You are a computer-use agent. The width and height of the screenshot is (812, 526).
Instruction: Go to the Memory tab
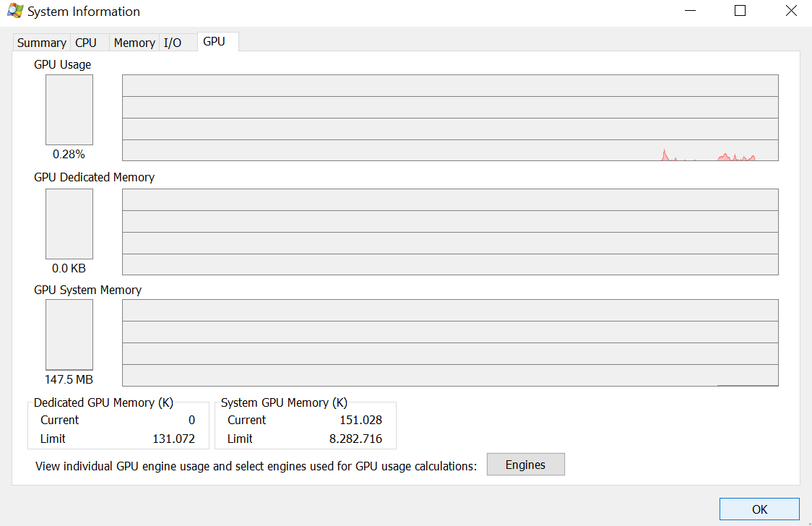click(134, 43)
